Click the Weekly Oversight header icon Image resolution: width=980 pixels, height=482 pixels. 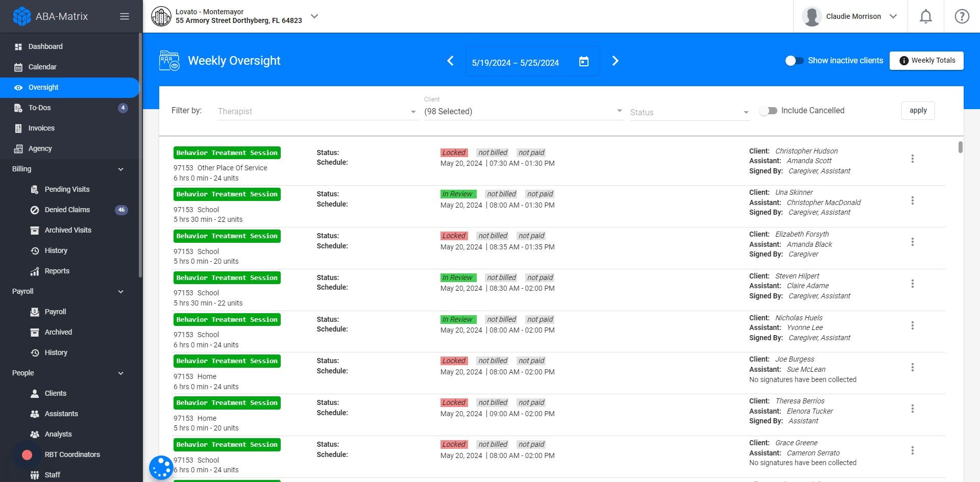pos(169,61)
